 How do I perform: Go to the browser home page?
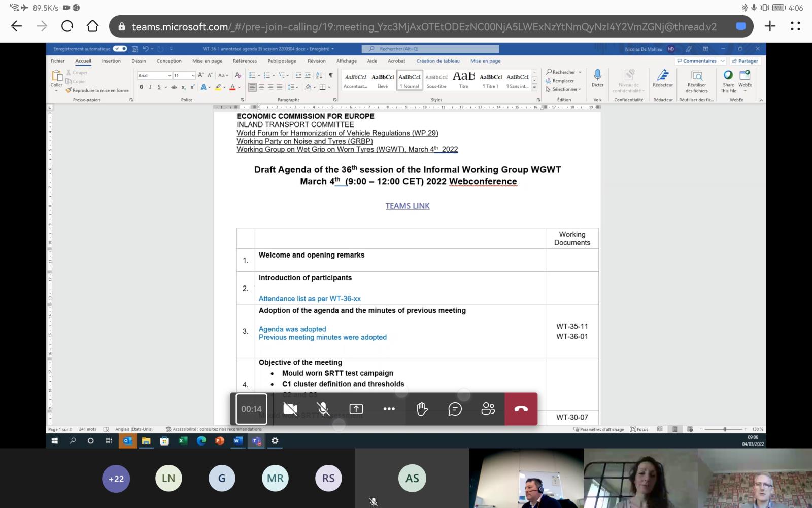click(92, 26)
